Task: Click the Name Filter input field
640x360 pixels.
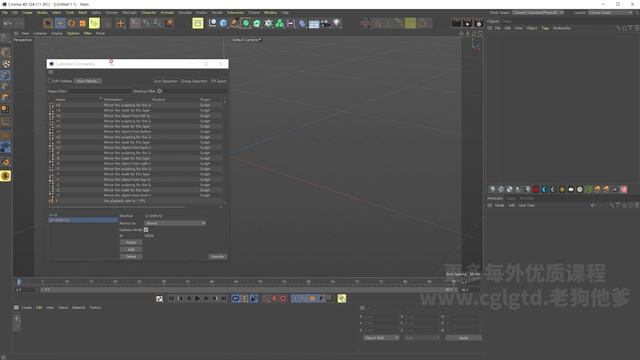Action: tap(100, 91)
